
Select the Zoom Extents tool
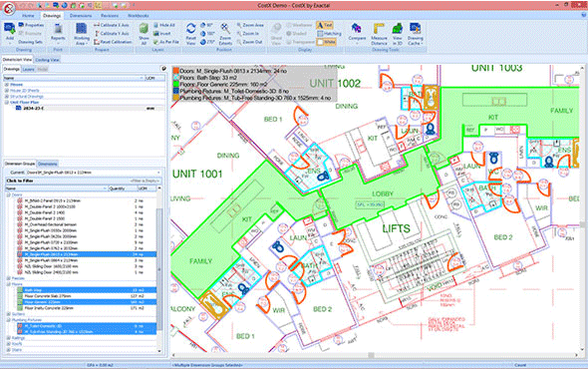225,34
